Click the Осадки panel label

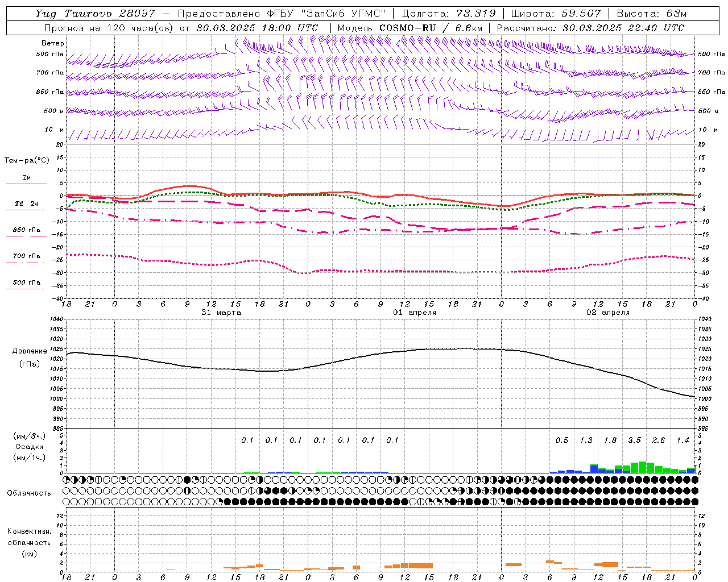(x=30, y=447)
